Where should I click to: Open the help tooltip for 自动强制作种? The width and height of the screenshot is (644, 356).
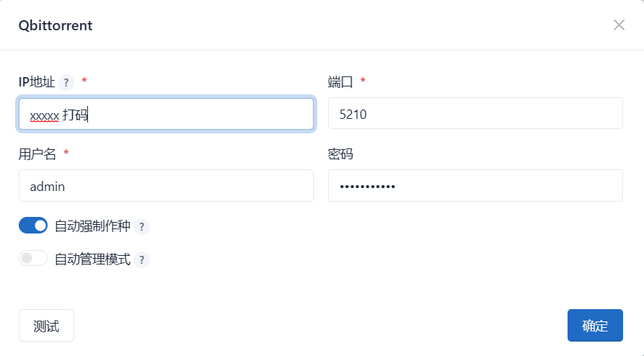click(141, 226)
